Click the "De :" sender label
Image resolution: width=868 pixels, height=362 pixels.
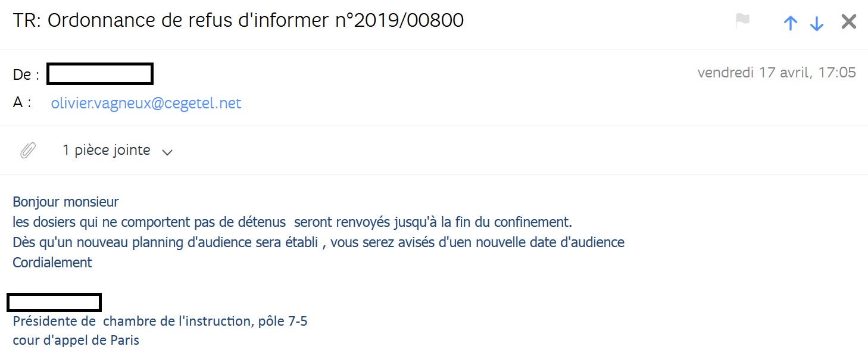point(26,75)
